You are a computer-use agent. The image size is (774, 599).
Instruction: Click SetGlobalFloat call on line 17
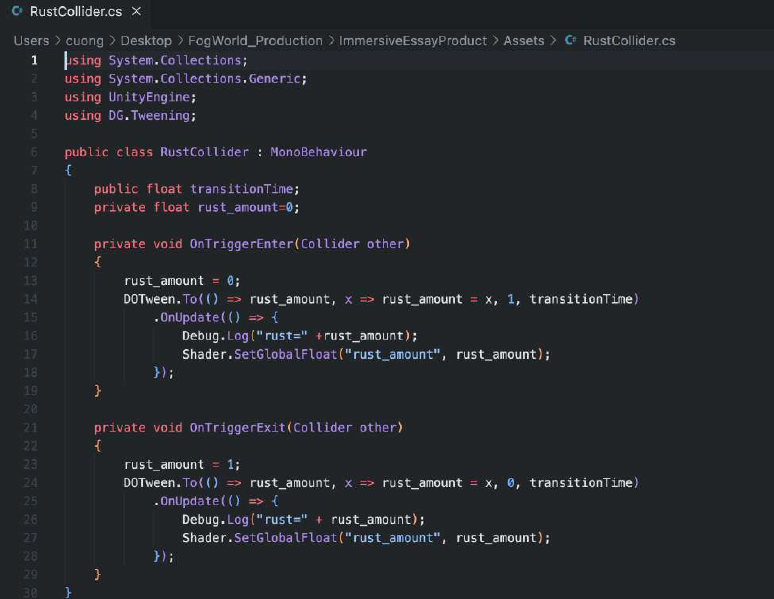(x=285, y=354)
